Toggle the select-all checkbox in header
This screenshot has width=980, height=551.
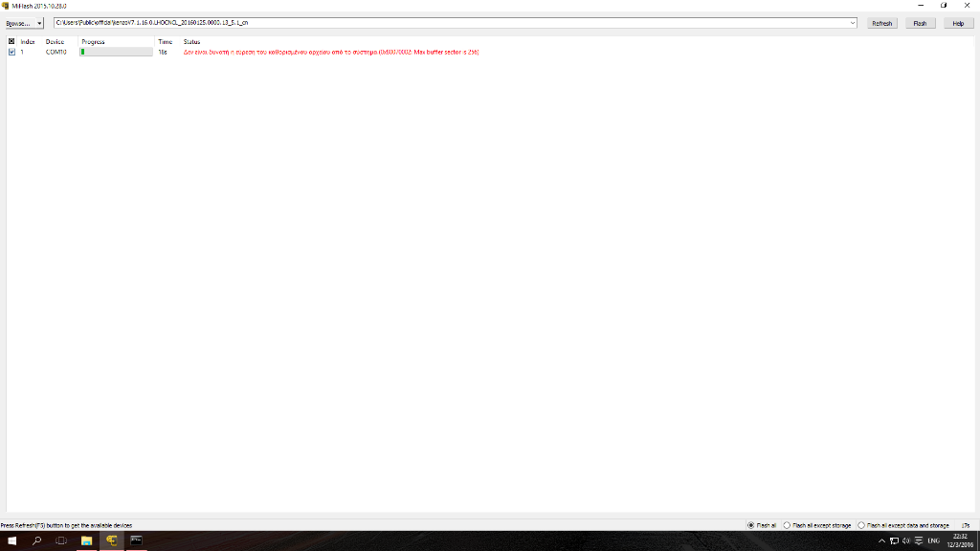tap(11, 41)
